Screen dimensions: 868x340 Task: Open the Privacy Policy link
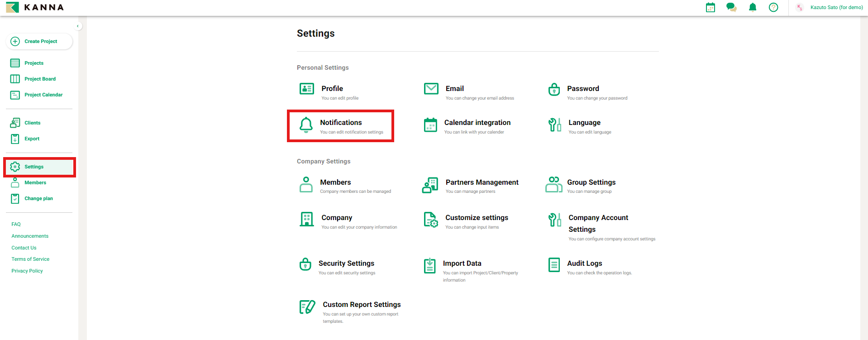pos(27,271)
